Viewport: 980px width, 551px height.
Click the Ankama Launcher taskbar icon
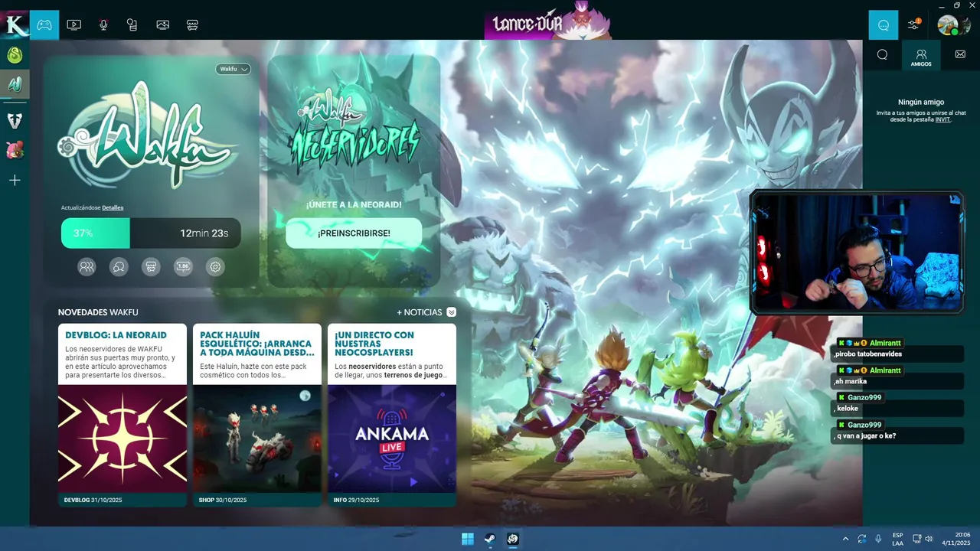[x=513, y=539]
